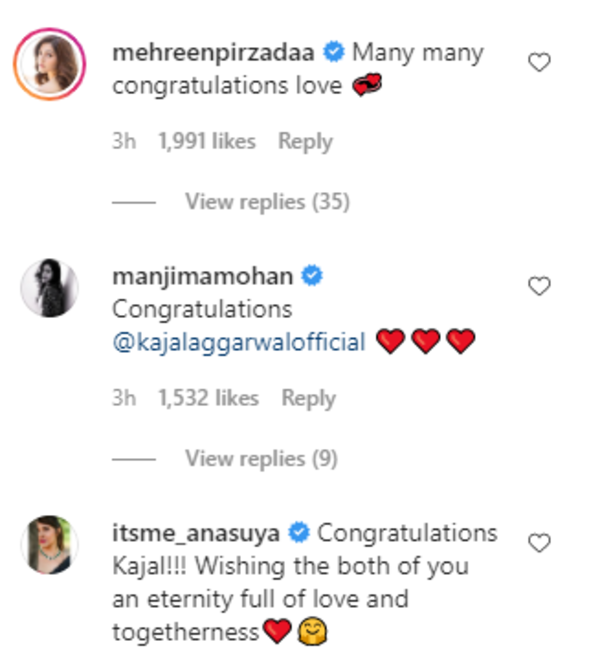Reply to mehreenpirzadaa's comment
The image size is (600, 666).
(x=305, y=141)
